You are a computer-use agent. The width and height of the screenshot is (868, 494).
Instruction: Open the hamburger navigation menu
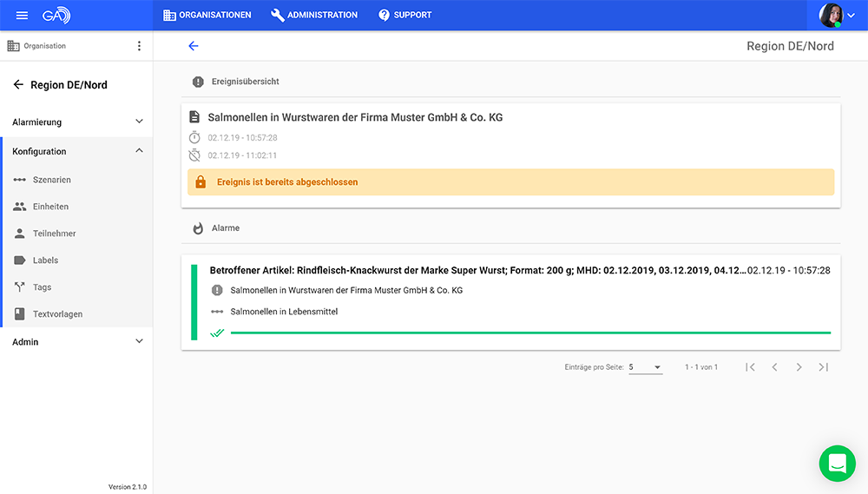(22, 16)
